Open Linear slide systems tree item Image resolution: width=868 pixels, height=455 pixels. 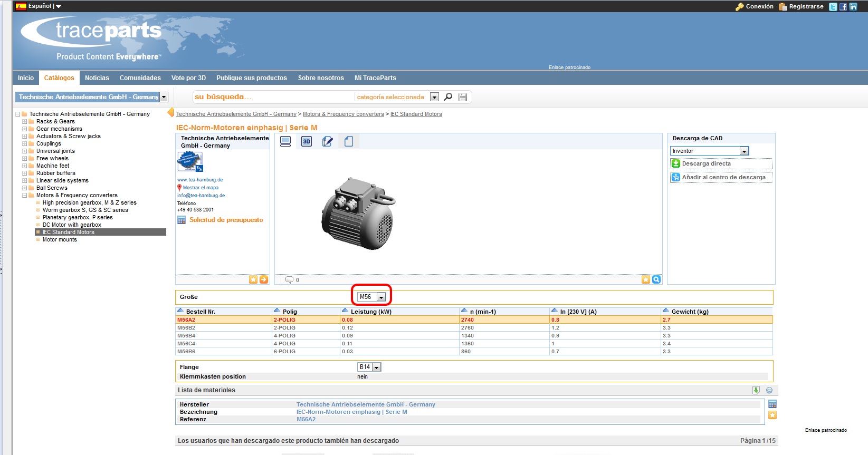62,181
